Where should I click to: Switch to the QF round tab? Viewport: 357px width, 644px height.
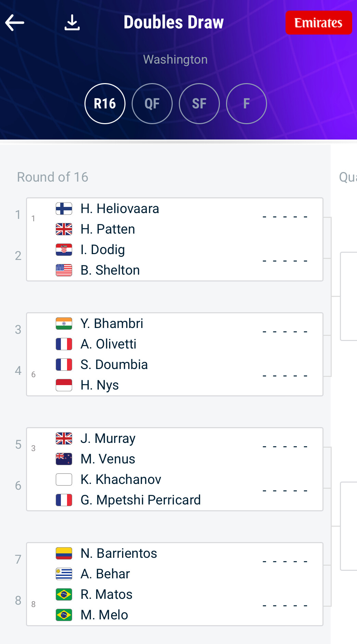[152, 104]
